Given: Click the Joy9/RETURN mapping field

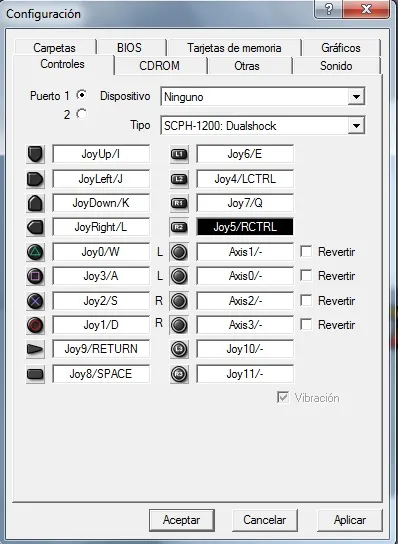Looking at the screenshot, I should tap(101, 349).
